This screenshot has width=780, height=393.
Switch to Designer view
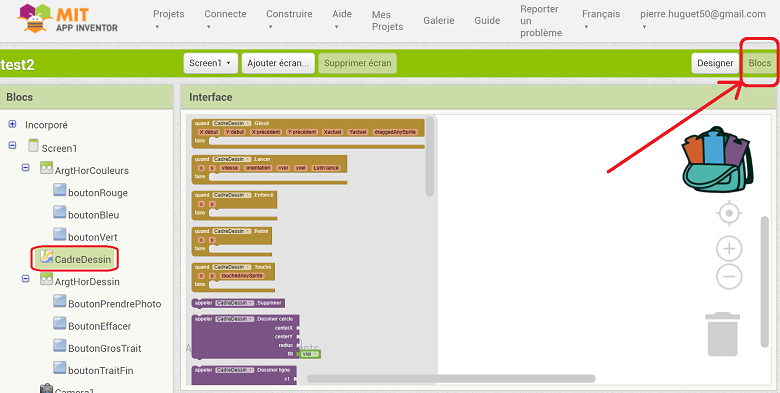click(x=715, y=63)
